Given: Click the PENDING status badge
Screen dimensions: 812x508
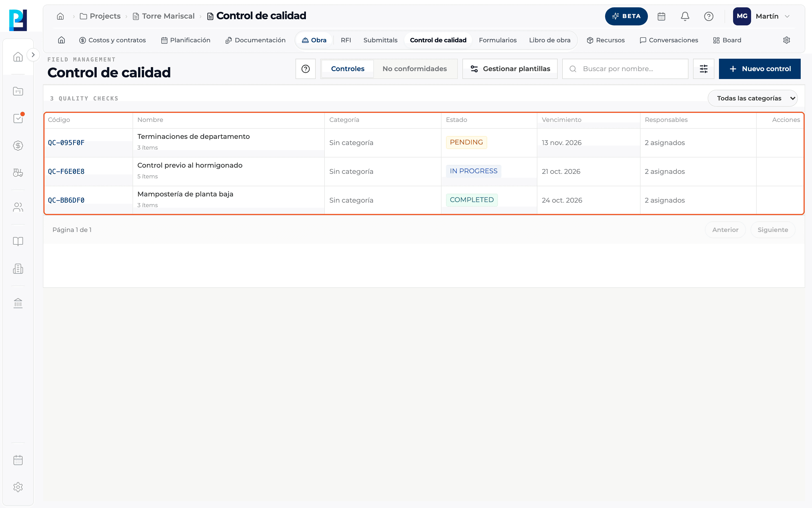Looking at the screenshot, I should click(x=466, y=142).
